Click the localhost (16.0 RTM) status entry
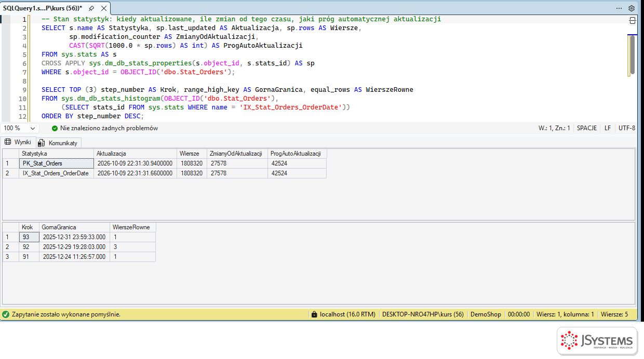This screenshot has width=644, height=359. 347,314
